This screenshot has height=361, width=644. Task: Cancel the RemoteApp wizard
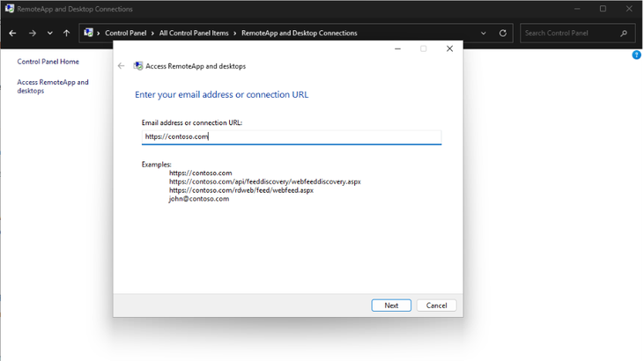coord(436,306)
